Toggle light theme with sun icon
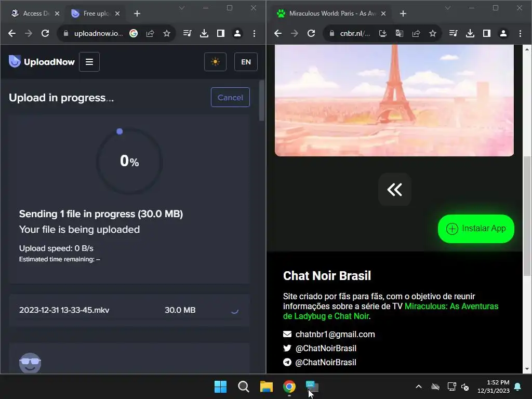The image size is (532, 399). click(x=215, y=62)
